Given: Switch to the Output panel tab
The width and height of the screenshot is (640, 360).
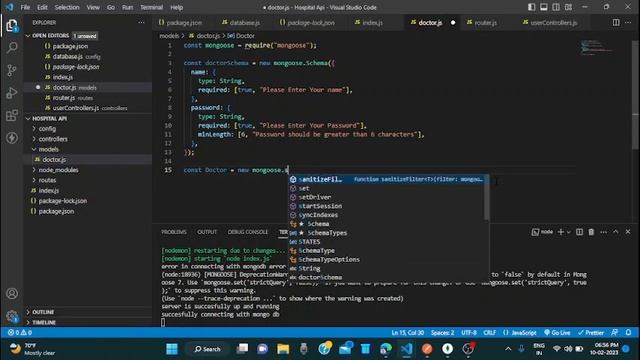Looking at the screenshot, I should (x=207, y=232).
